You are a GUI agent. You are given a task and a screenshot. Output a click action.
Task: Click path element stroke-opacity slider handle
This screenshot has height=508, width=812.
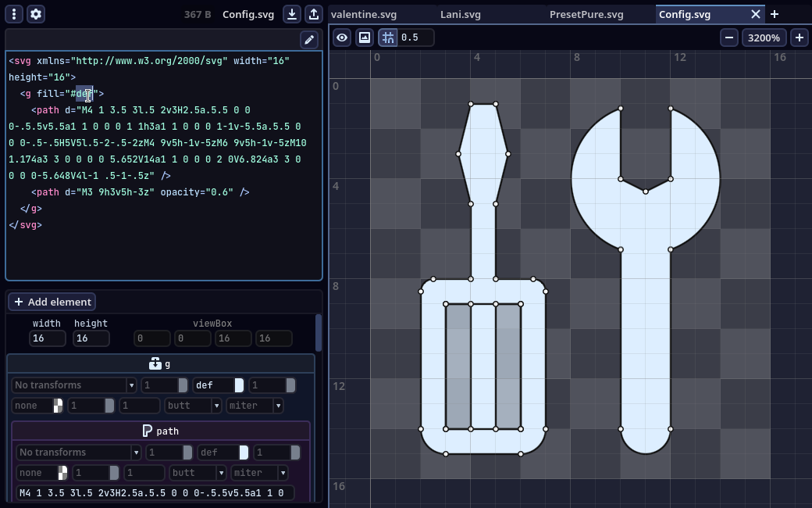[114, 473]
